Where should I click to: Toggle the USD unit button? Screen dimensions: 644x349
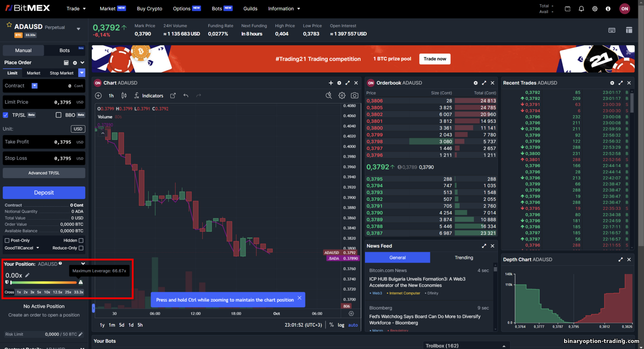[78, 129]
